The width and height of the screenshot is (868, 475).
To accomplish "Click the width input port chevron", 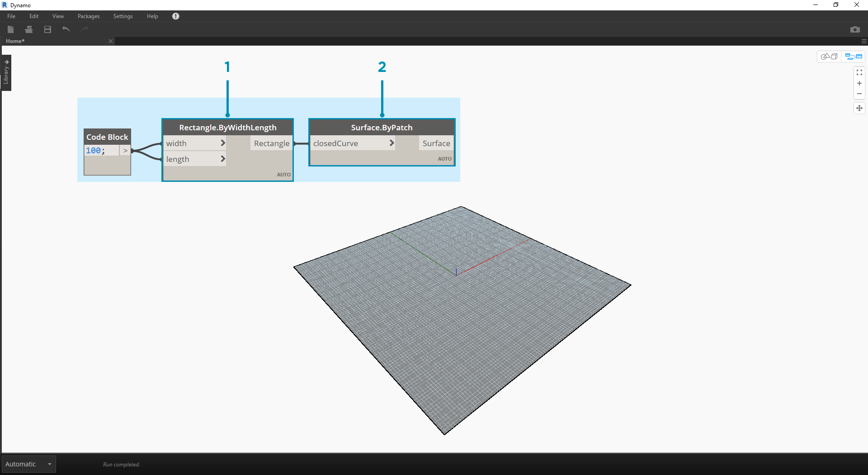I will tap(222, 143).
